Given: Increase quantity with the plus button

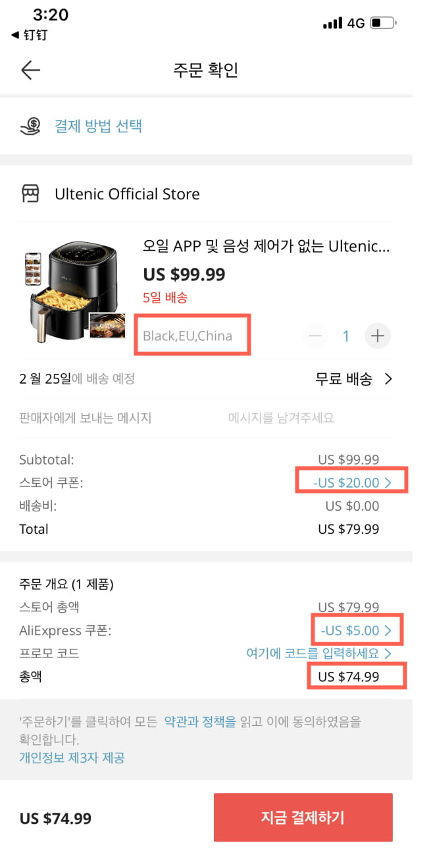Looking at the screenshot, I should tap(378, 336).
